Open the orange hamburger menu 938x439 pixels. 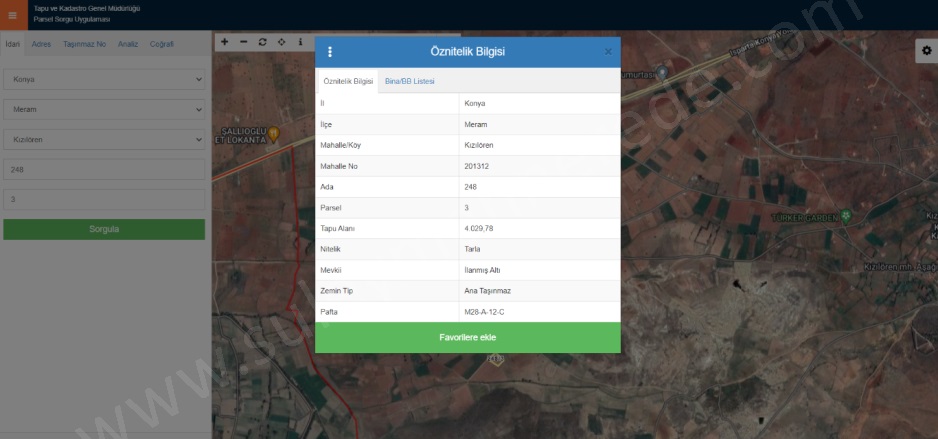coord(12,15)
